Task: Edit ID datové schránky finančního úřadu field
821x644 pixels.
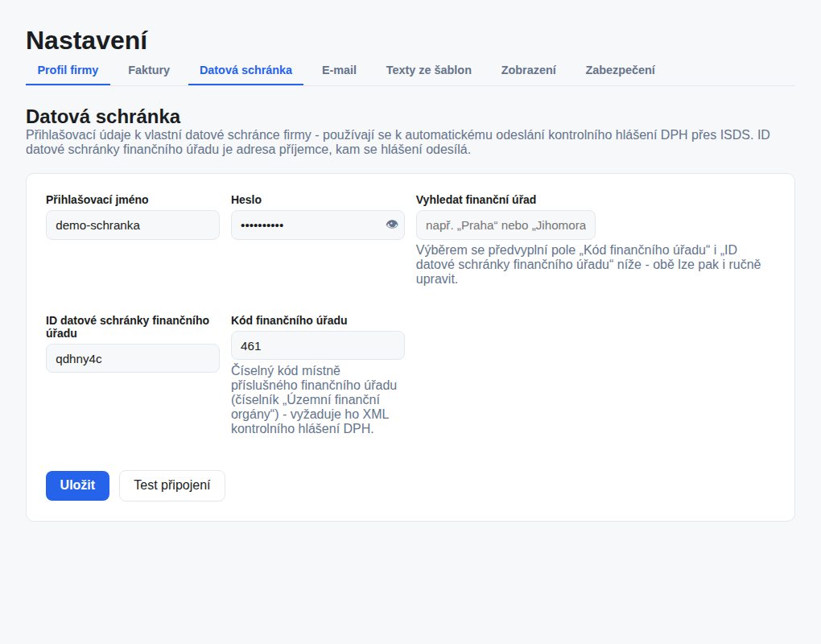Action: point(133,359)
